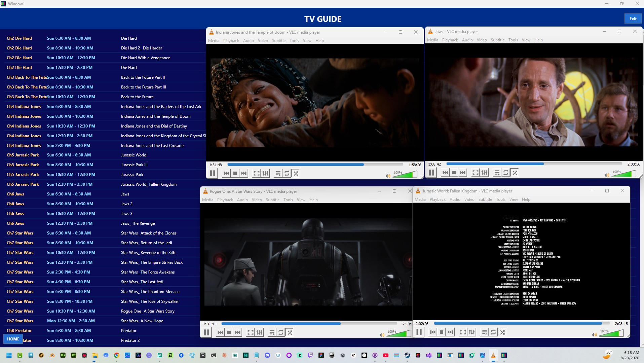
Task: Open the Windows Start menu
Action: coord(9,355)
